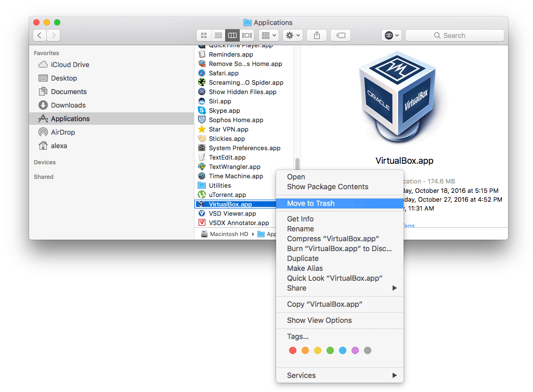Click the Share toolbar icon
The width and height of the screenshot is (533, 392).
pos(317,35)
